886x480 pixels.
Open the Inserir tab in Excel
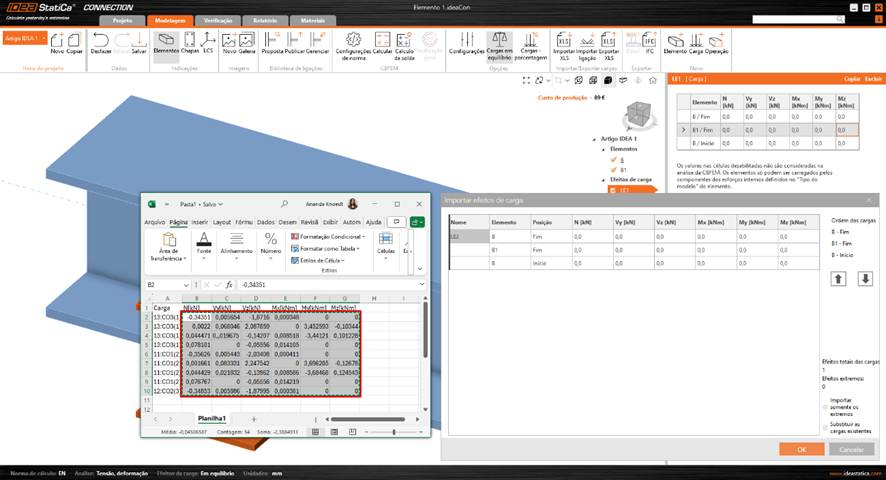[x=200, y=222]
